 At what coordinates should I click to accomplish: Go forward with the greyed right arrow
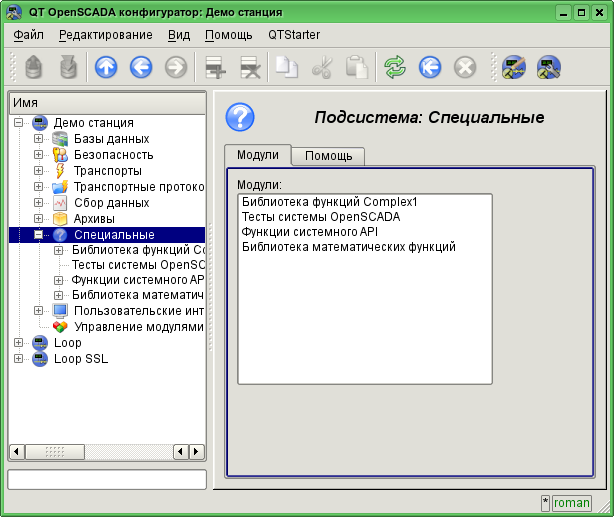coord(176,67)
